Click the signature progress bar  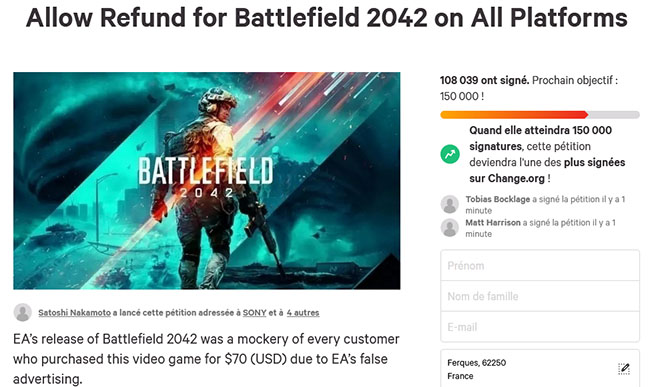click(540, 115)
